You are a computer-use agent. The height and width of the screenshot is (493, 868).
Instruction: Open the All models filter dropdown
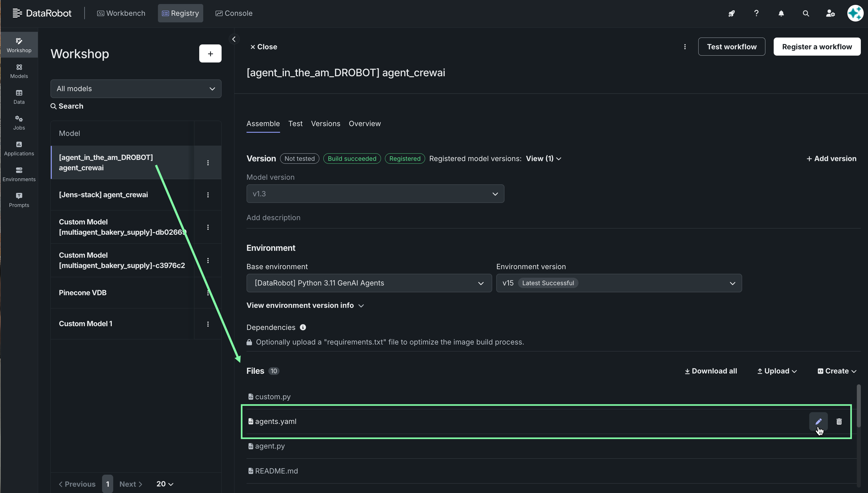pyautogui.click(x=136, y=89)
